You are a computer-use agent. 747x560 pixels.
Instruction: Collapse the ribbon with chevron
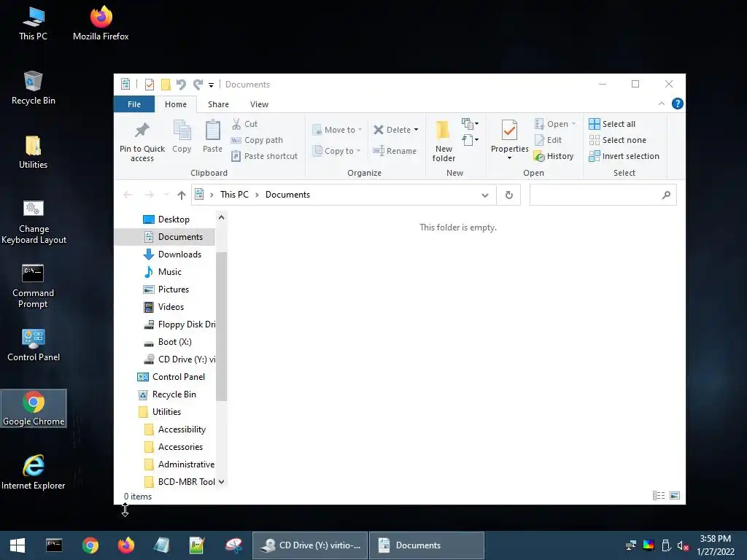(x=661, y=104)
